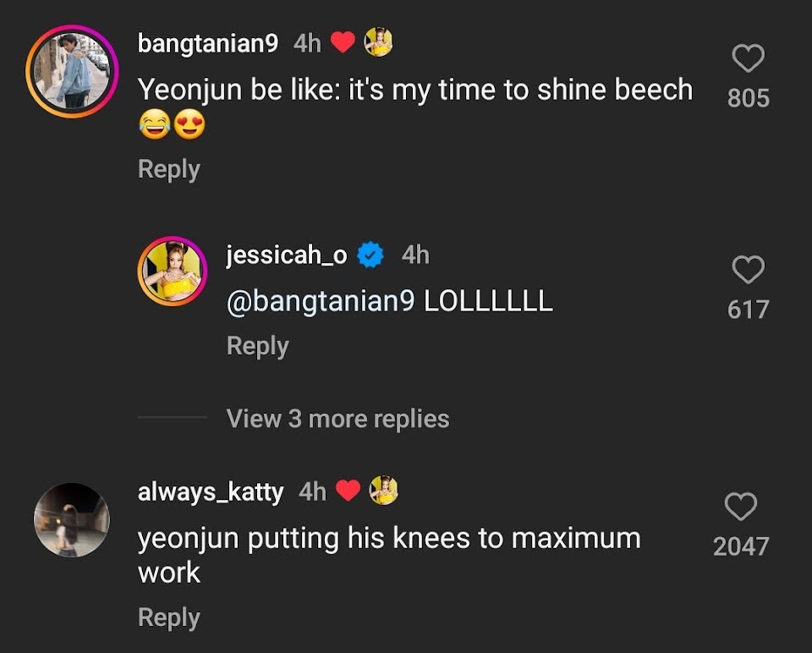Open jessicah_o's profile picture
Viewport: 812px width, 653px height.
pyautogui.click(x=173, y=271)
